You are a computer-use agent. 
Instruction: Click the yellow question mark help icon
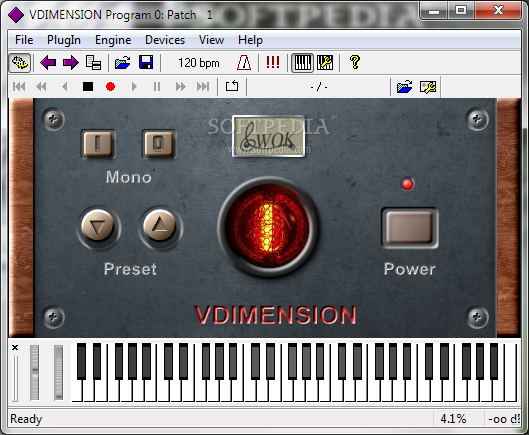click(355, 62)
